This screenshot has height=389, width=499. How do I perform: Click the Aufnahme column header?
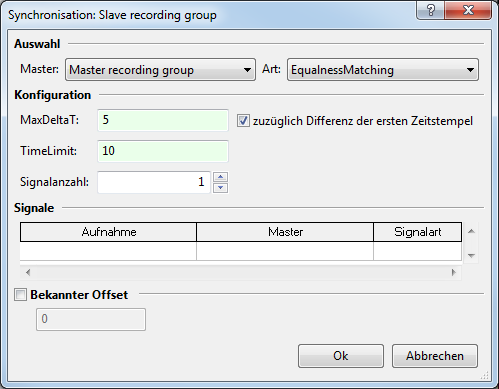click(108, 232)
